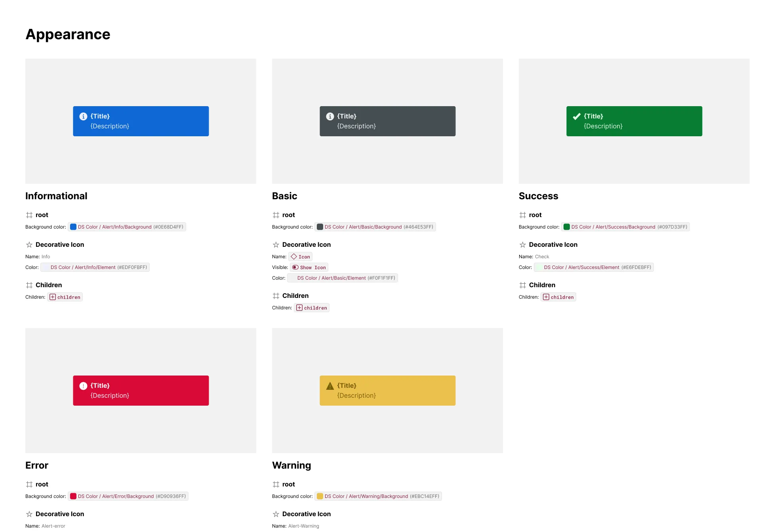
Task: Toggle the Show Icon property in Basic
Action: (x=309, y=267)
